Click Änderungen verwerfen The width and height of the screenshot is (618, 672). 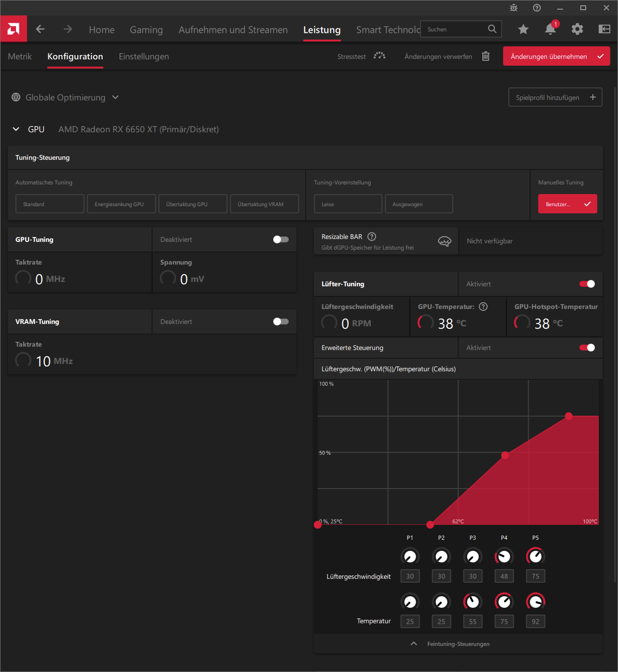pos(438,56)
